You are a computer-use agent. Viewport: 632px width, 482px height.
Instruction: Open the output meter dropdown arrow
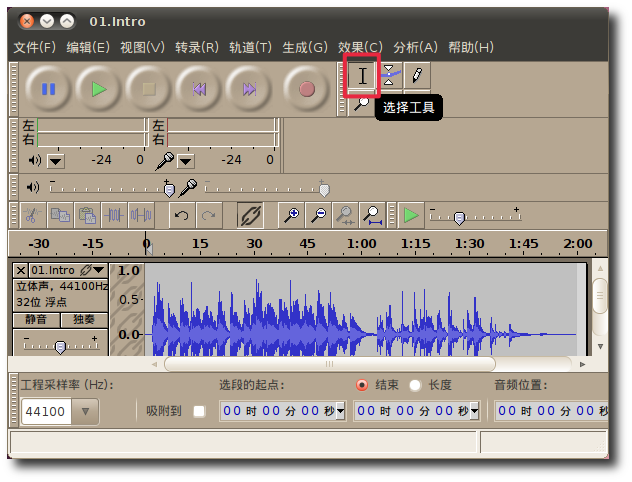pyautogui.click(x=56, y=161)
